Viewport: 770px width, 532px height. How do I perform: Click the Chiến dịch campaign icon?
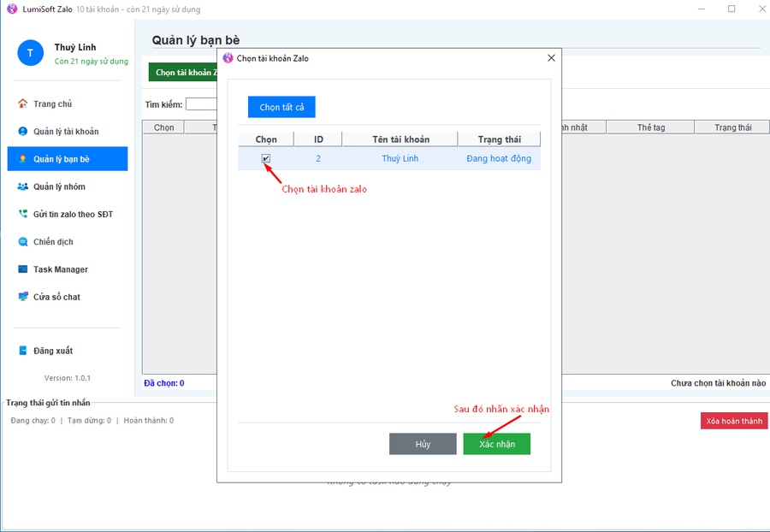click(x=23, y=242)
